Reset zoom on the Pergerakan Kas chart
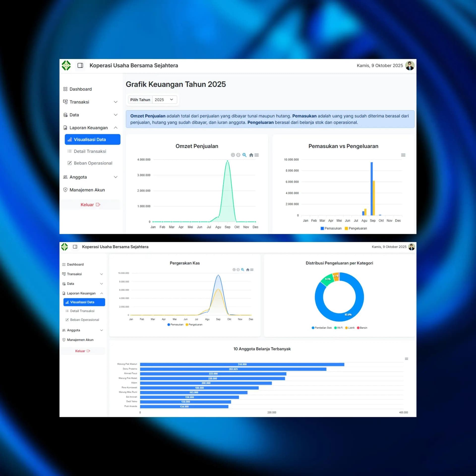This screenshot has height=476, width=476. 247,270
